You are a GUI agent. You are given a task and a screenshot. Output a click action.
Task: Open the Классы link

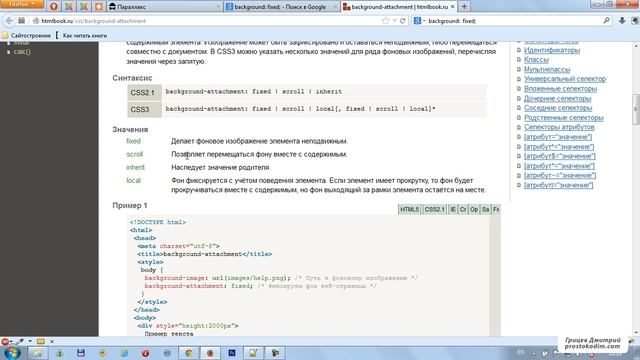click(x=536, y=60)
